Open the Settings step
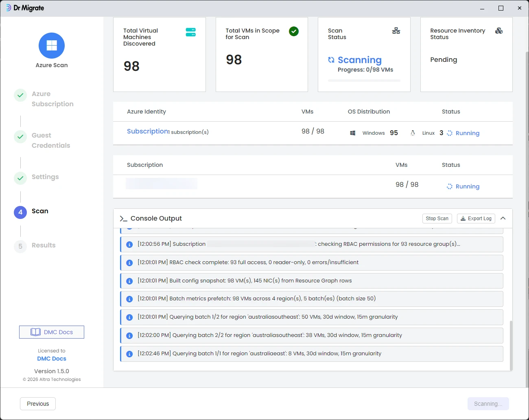529x420 pixels. [45, 177]
